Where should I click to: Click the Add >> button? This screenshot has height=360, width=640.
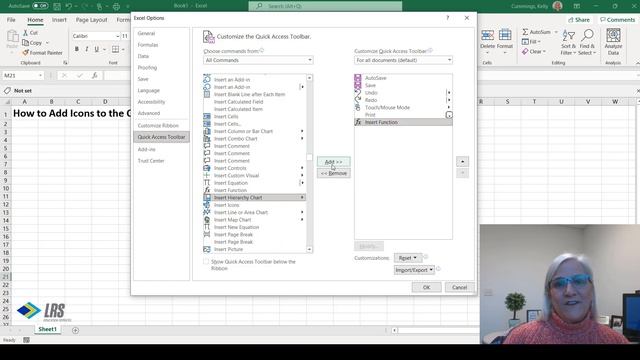[333, 162]
